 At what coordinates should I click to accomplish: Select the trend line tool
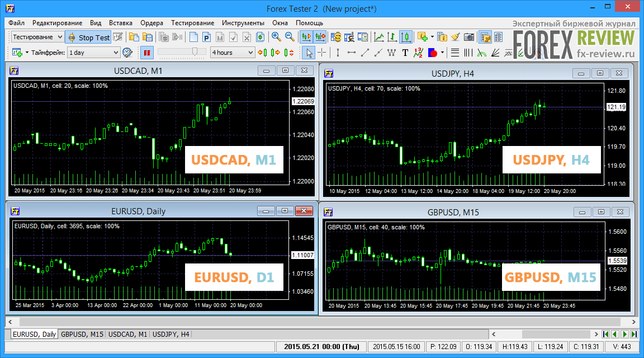[364, 53]
